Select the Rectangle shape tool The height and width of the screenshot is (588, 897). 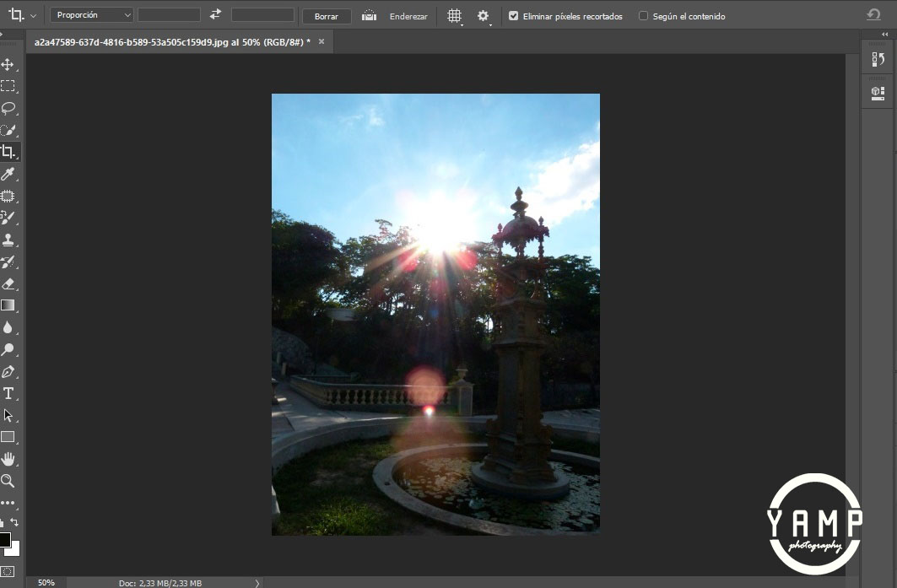(8, 437)
